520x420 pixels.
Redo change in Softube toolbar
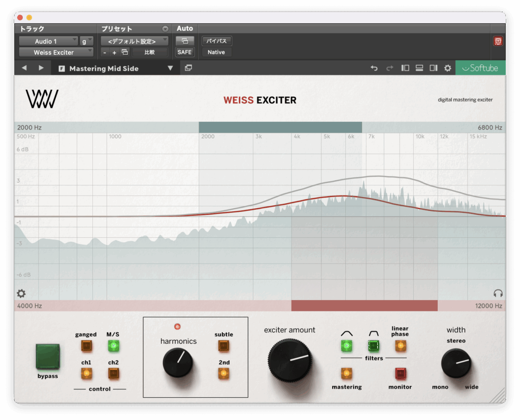[389, 68]
